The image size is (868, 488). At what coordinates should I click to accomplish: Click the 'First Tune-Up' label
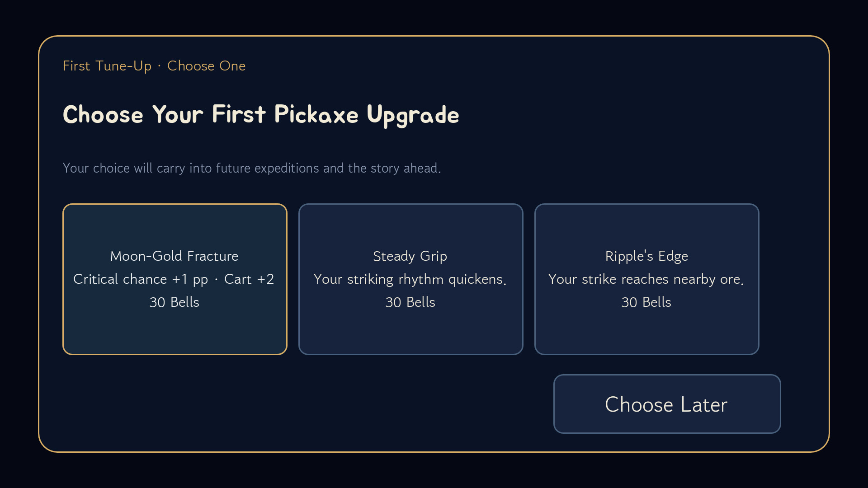pyautogui.click(x=107, y=66)
